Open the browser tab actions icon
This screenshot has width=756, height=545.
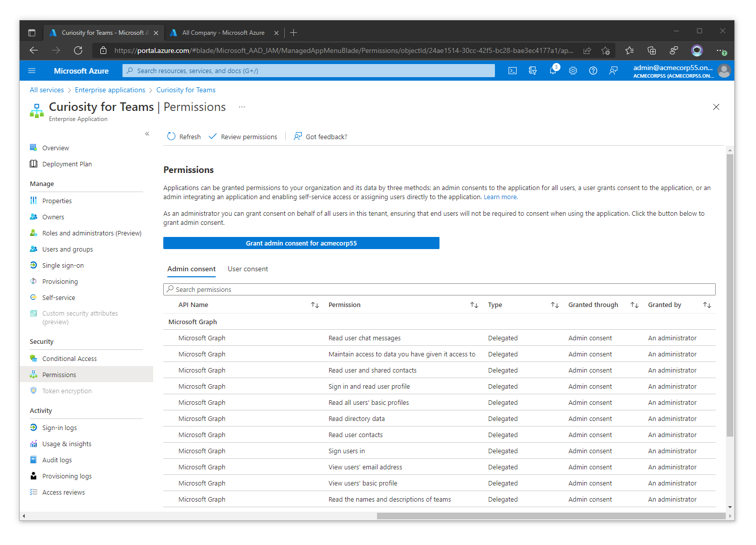pos(32,33)
